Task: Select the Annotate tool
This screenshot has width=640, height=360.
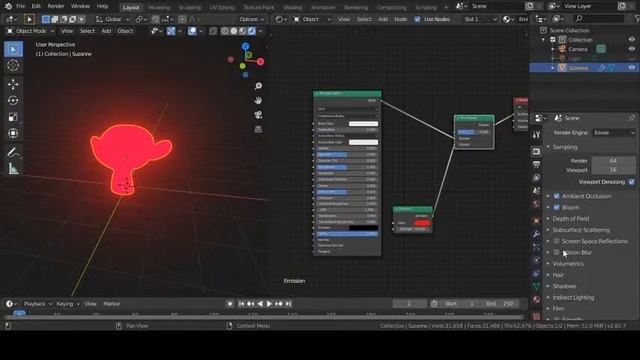Action: coord(13,153)
